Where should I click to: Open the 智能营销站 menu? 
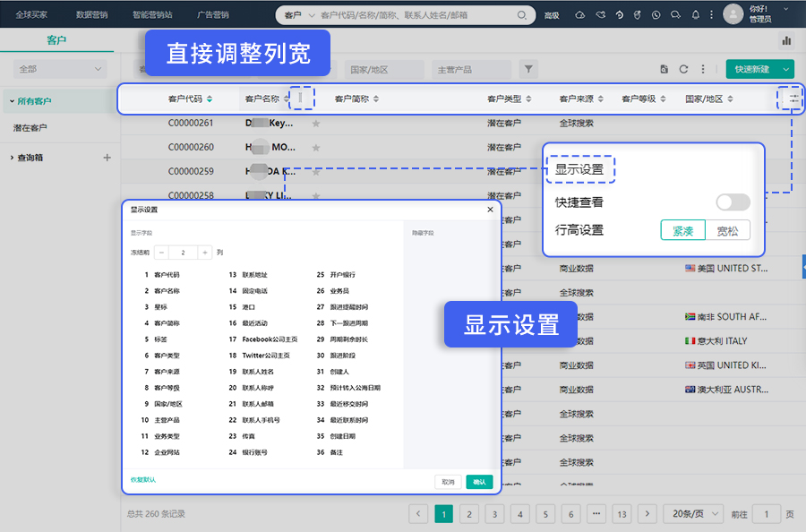[152, 14]
